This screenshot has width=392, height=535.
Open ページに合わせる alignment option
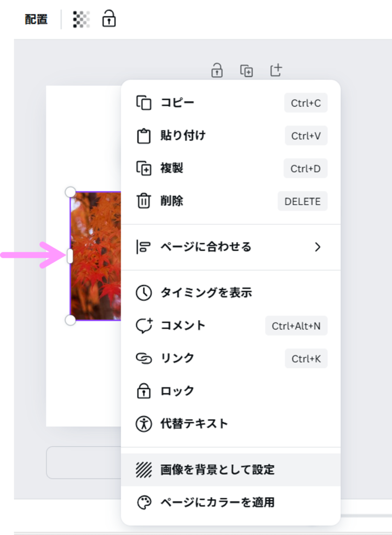205,247
